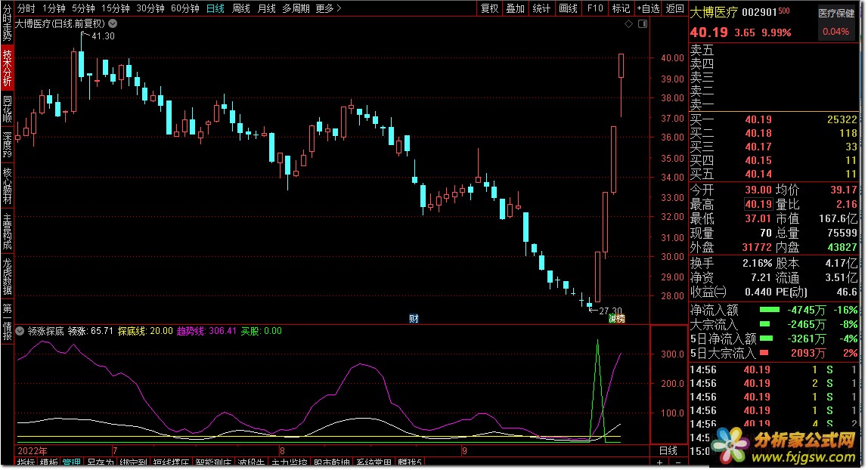This screenshot has height=470, width=868.
Task: Click the 买股 0.00 indicator label
Action: [262, 331]
